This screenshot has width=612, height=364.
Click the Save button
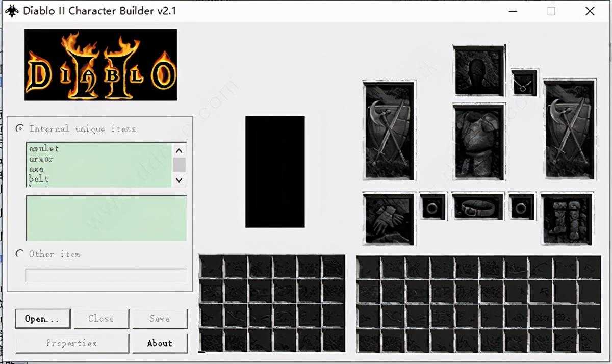(160, 319)
